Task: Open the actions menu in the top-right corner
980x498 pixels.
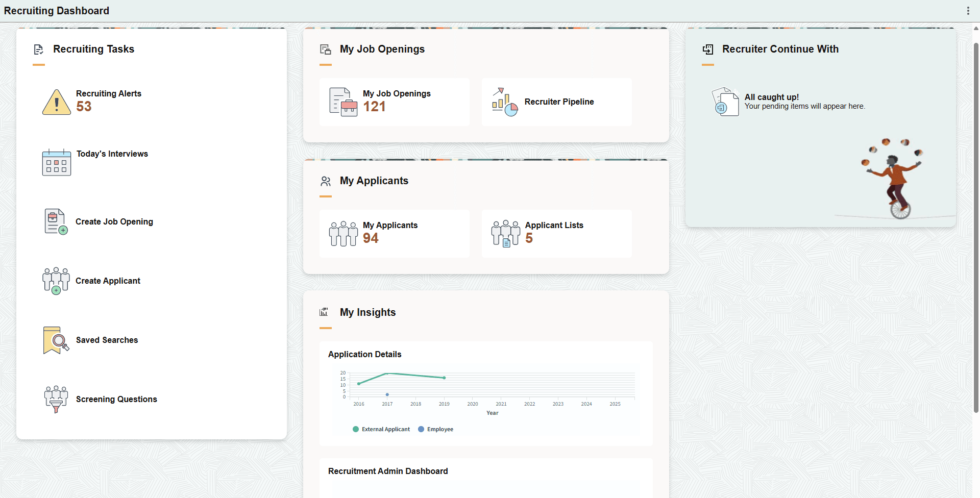Action: pos(969,10)
